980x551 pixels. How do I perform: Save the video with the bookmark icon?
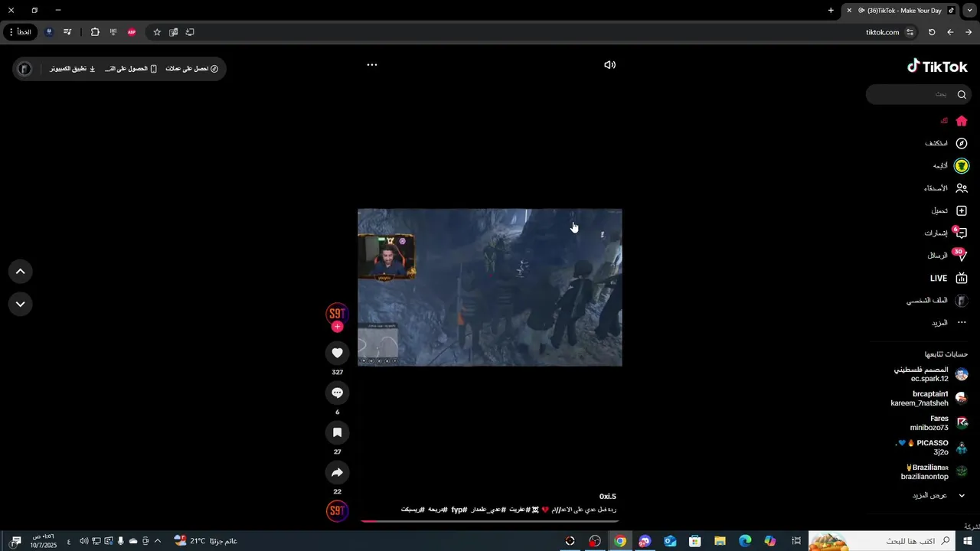click(337, 432)
